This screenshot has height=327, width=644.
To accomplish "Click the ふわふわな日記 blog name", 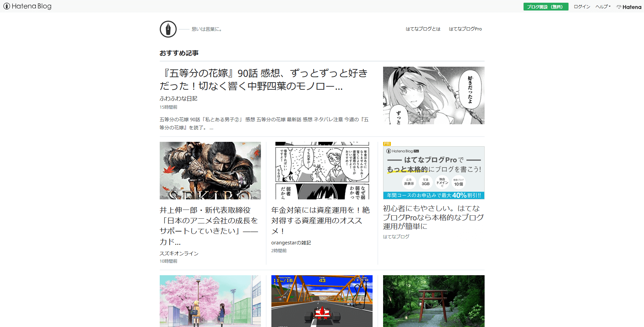I will click(178, 99).
